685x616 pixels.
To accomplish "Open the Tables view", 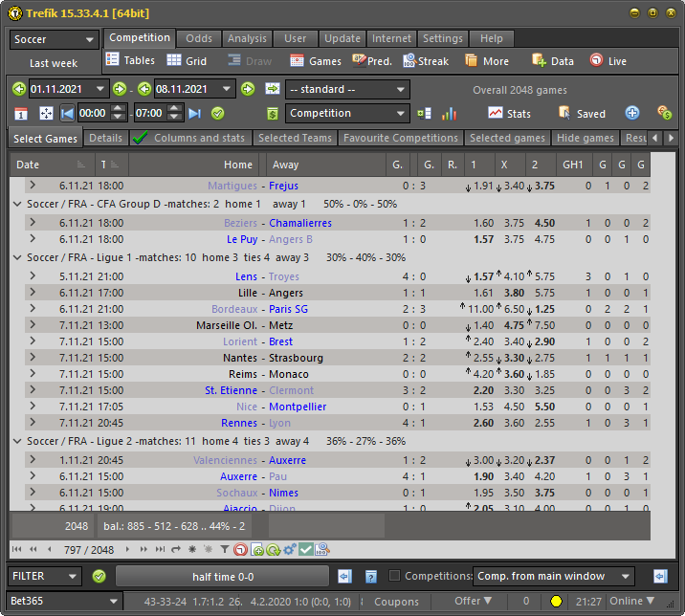I will [x=130, y=61].
